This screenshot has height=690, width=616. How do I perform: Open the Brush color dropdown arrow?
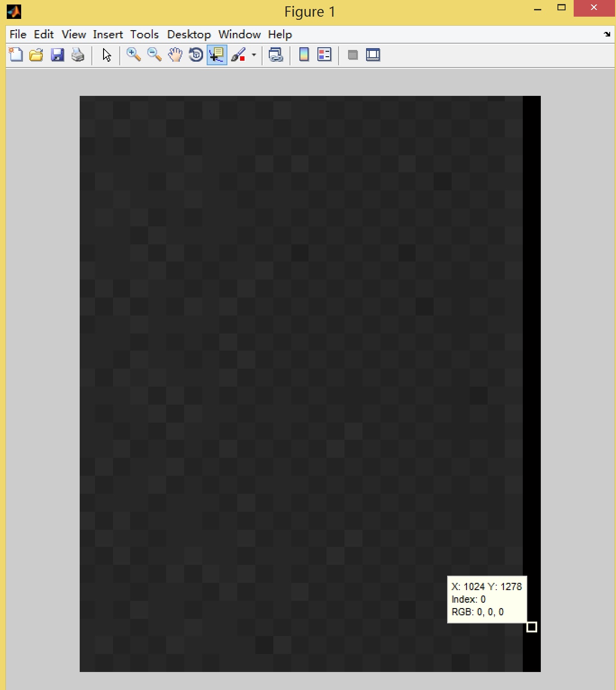254,55
